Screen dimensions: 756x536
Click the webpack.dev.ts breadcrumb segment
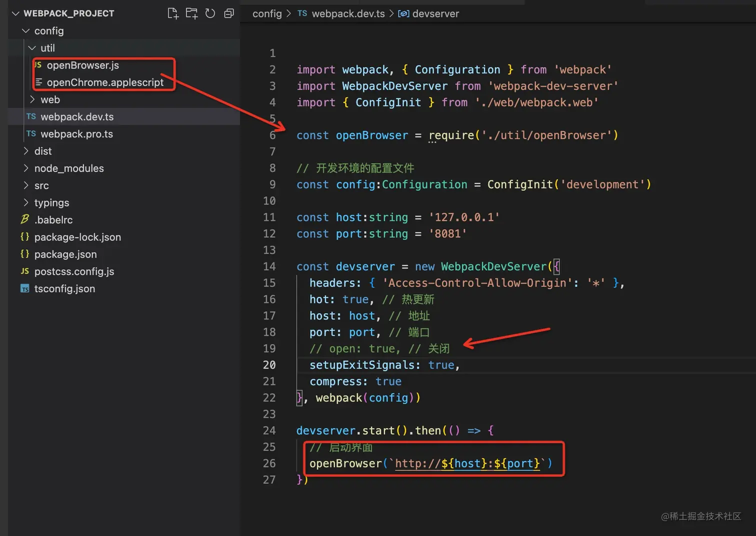348,13
